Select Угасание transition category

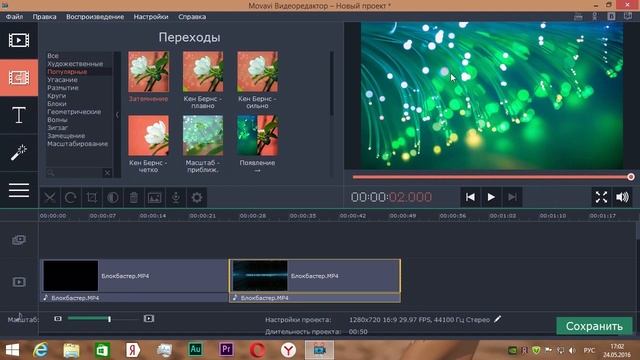pyautogui.click(x=62, y=80)
